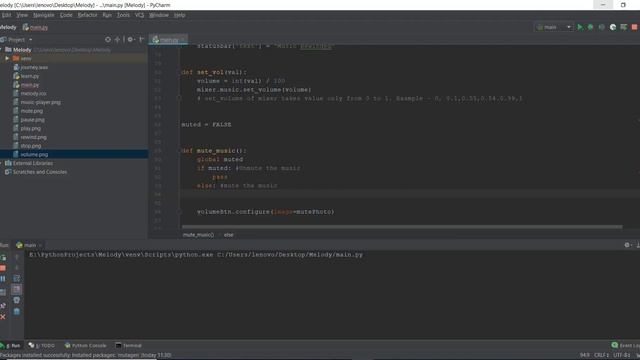
Task: Open the Code menu
Action: [66, 15]
